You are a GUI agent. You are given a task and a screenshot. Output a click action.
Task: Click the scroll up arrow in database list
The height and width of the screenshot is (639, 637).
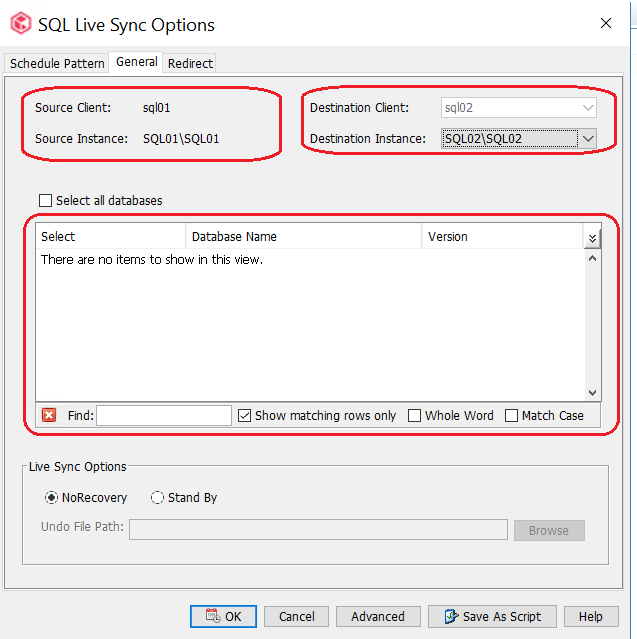[x=593, y=258]
